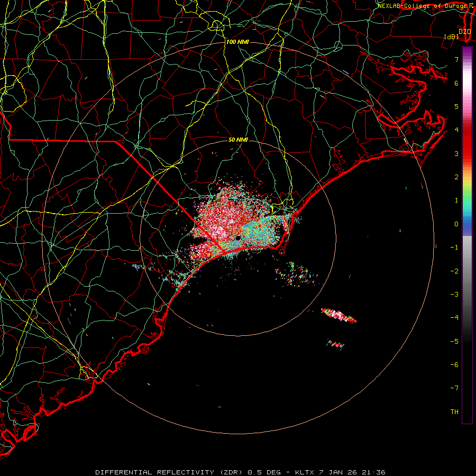Click the '2' value on color scale
The width and height of the screenshot is (476, 476).
[456, 177]
